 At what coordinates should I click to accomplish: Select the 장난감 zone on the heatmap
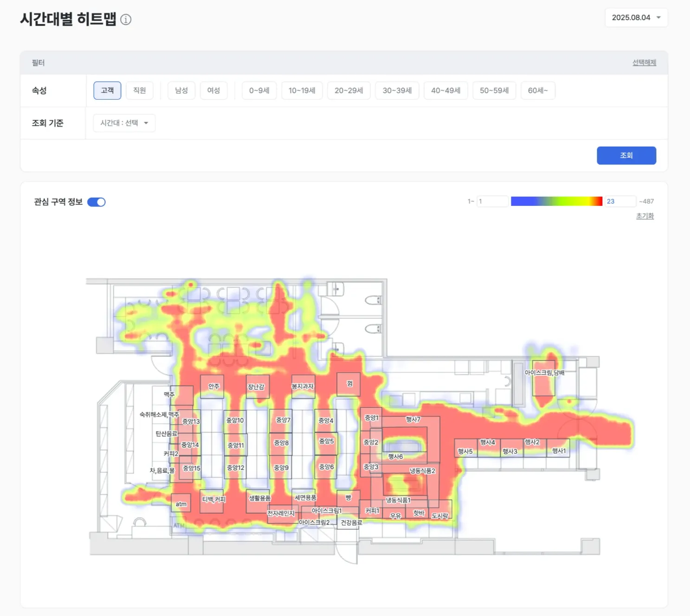coord(258,387)
